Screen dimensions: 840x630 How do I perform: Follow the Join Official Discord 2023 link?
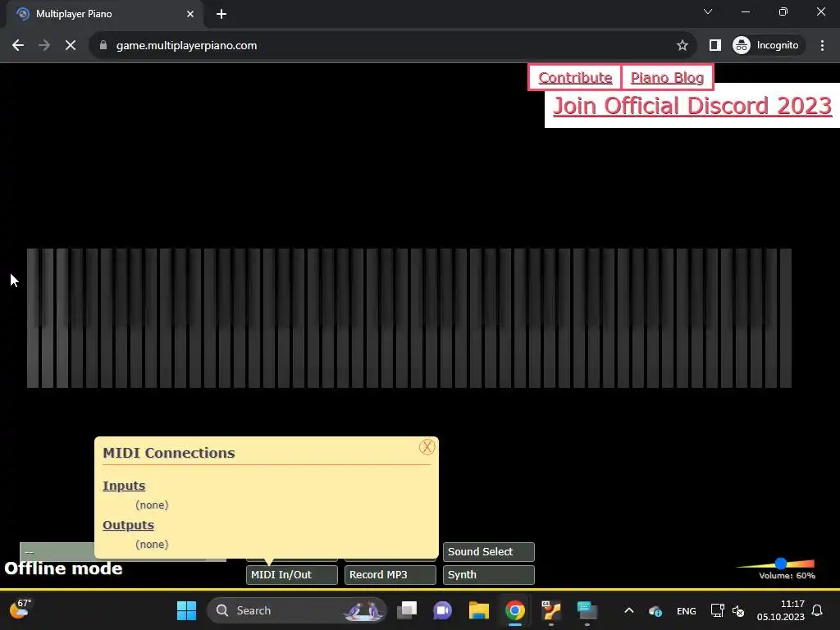tap(692, 106)
